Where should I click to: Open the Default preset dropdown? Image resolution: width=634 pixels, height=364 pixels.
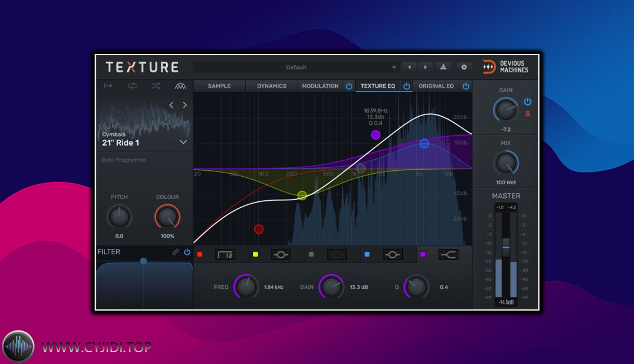pyautogui.click(x=296, y=67)
